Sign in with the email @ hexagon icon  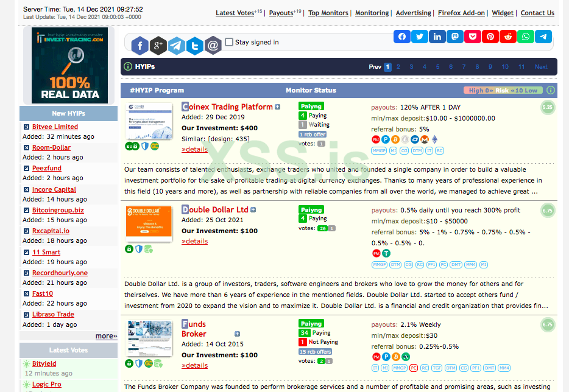click(x=213, y=46)
